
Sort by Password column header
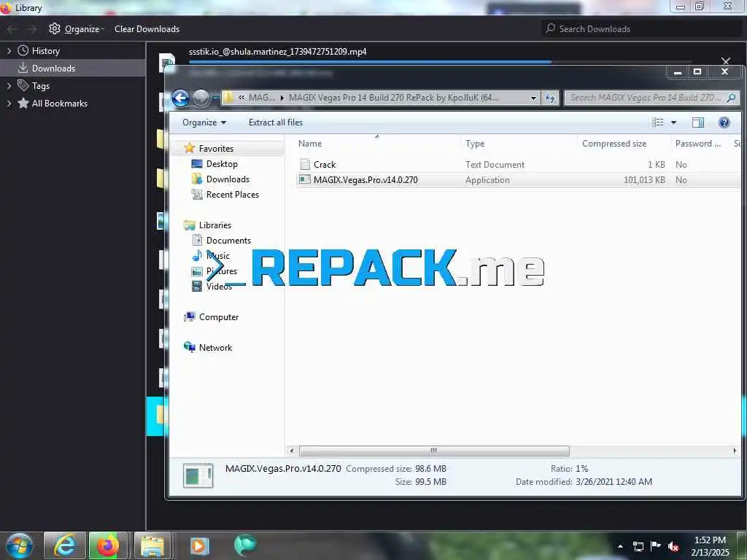pyautogui.click(x=698, y=144)
